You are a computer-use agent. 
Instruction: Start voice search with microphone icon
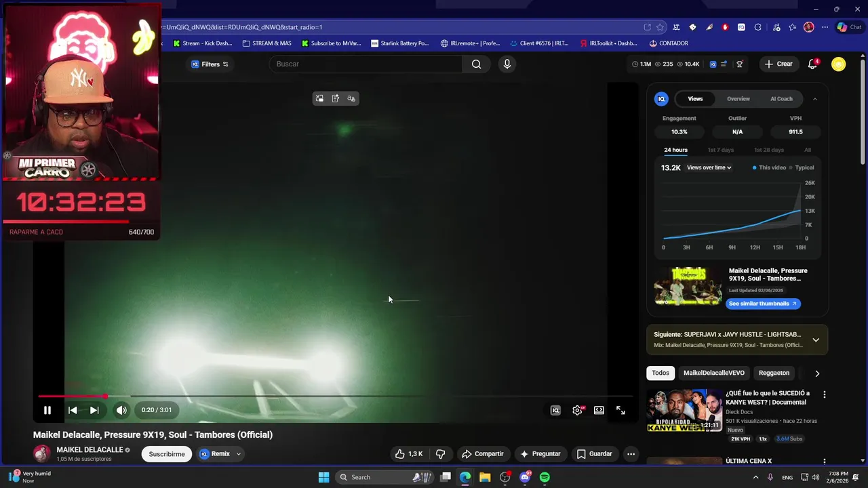point(507,64)
